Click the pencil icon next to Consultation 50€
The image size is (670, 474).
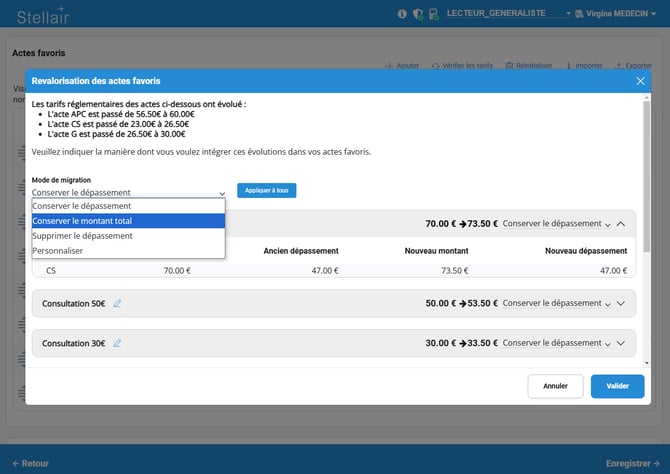[117, 303]
